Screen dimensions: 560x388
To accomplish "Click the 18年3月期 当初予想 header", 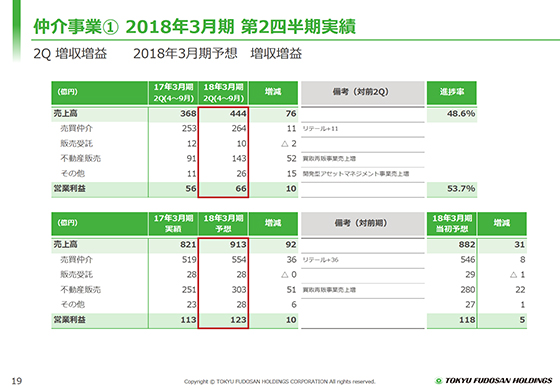I will [x=452, y=224].
